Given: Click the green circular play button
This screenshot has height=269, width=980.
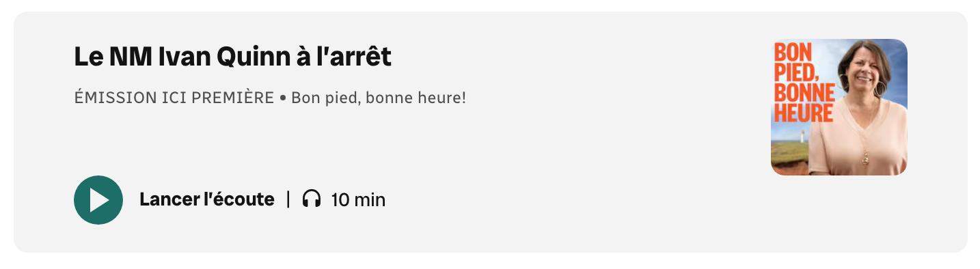Looking at the screenshot, I should 98,200.
